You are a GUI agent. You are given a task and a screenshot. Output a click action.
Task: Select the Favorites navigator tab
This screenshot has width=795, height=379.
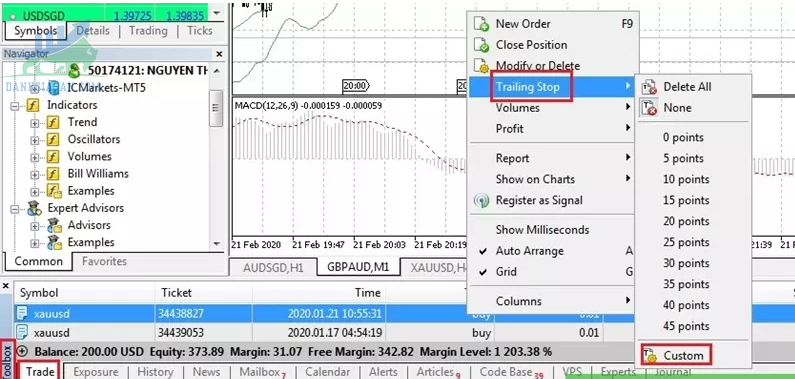click(104, 261)
